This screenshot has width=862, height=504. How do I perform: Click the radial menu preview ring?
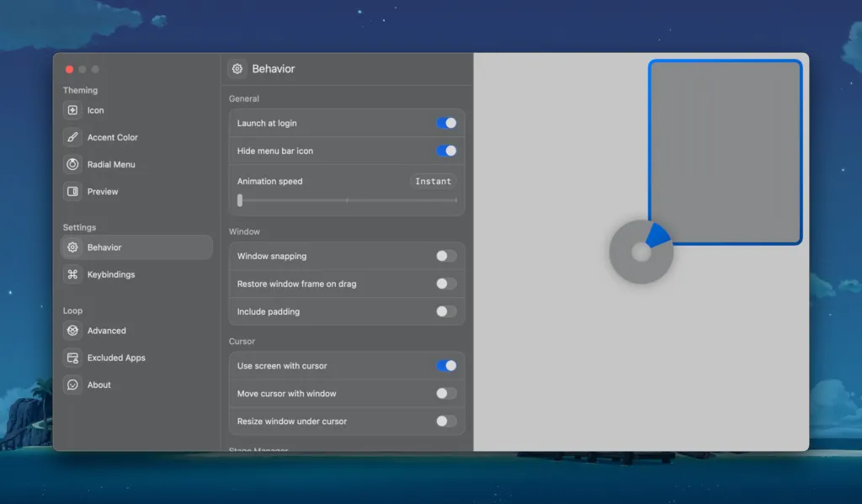pyautogui.click(x=641, y=252)
